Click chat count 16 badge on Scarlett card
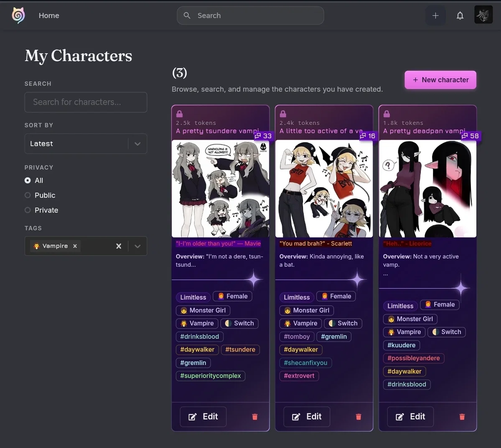 tap(367, 136)
